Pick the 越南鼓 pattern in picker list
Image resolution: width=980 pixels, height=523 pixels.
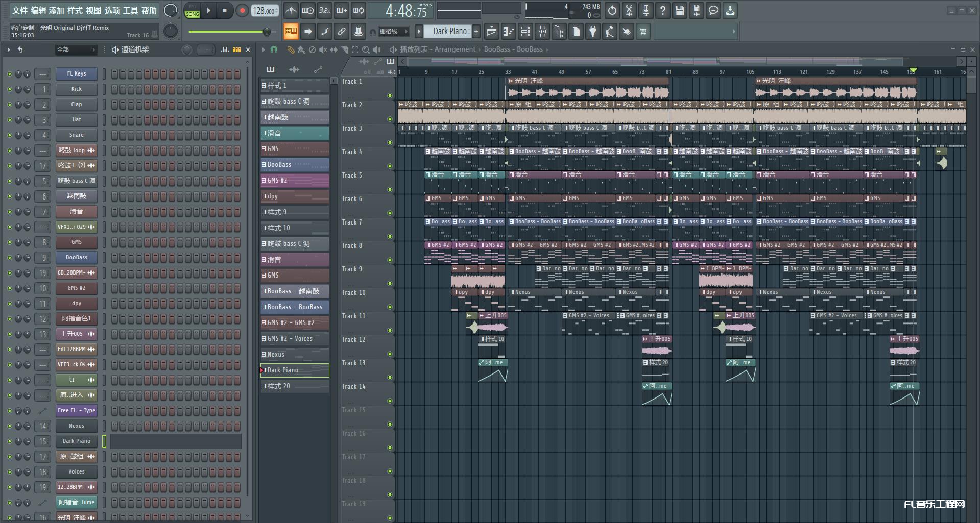tap(295, 117)
